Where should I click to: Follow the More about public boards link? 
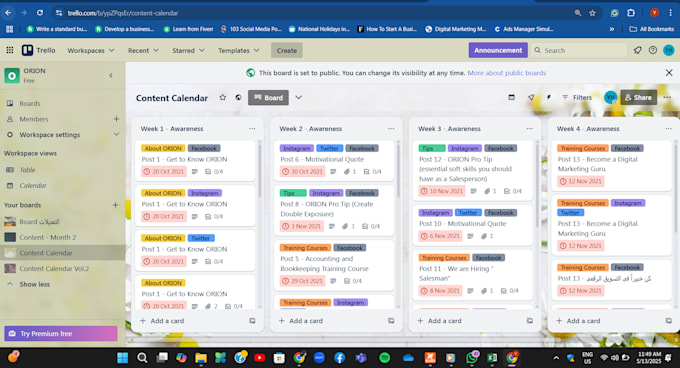click(x=507, y=73)
